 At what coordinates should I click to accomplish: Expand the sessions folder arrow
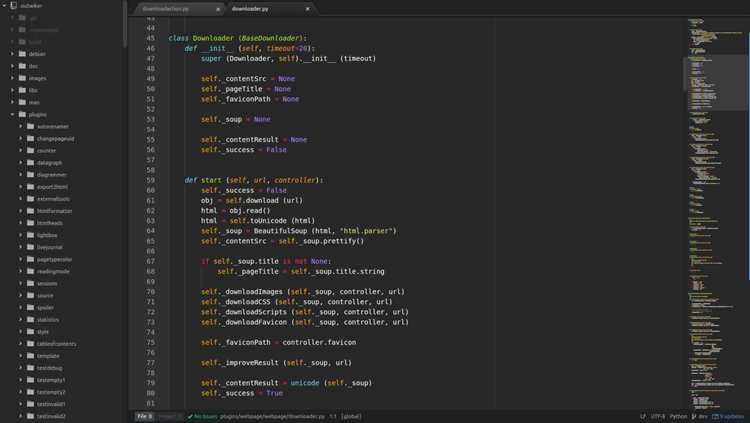21,283
